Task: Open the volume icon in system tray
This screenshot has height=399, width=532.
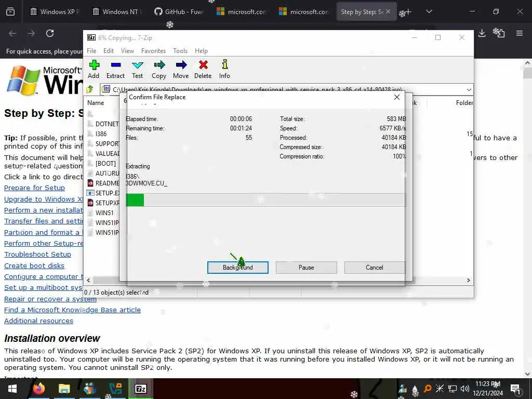Action: tap(465, 389)
